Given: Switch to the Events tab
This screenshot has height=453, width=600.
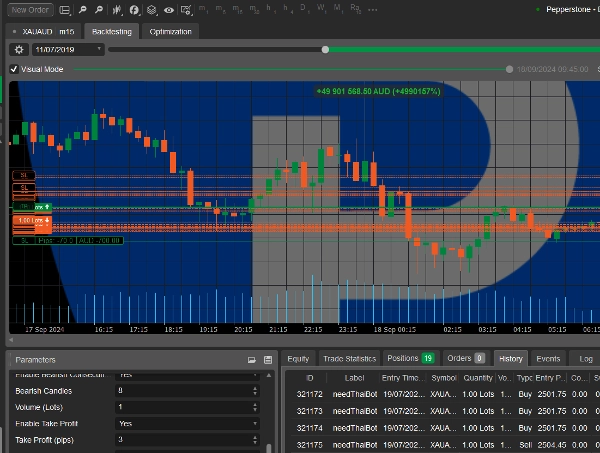Looking at the screenshot, I should tap(548, 358).
